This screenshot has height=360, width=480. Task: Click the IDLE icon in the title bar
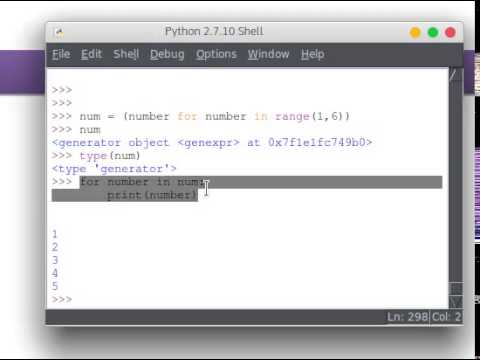point(59,32)
